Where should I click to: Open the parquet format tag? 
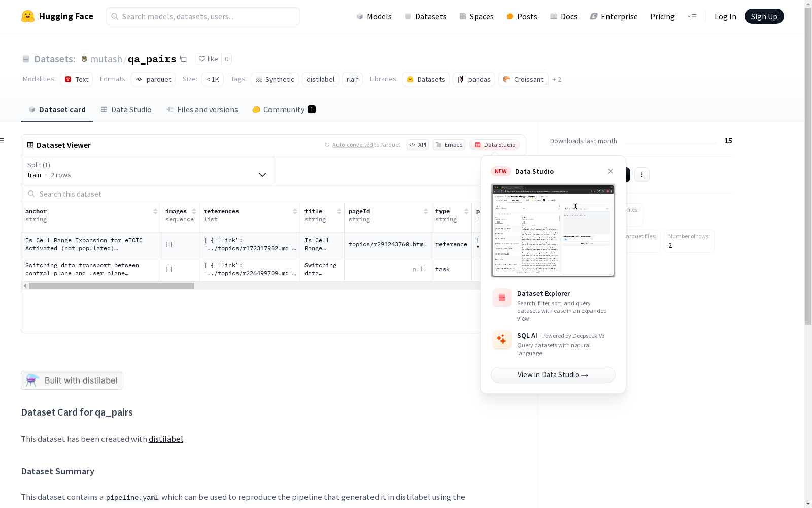coord(153,79)
